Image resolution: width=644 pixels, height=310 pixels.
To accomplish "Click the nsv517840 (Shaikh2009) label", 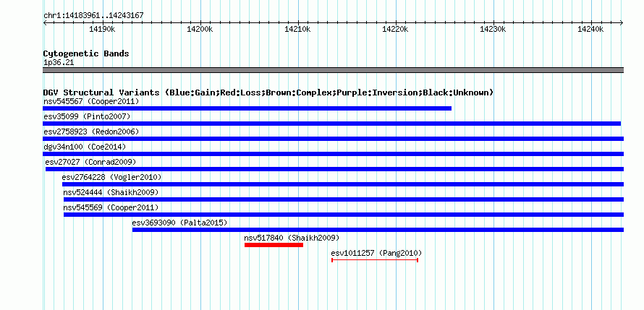I will [292, 238].
